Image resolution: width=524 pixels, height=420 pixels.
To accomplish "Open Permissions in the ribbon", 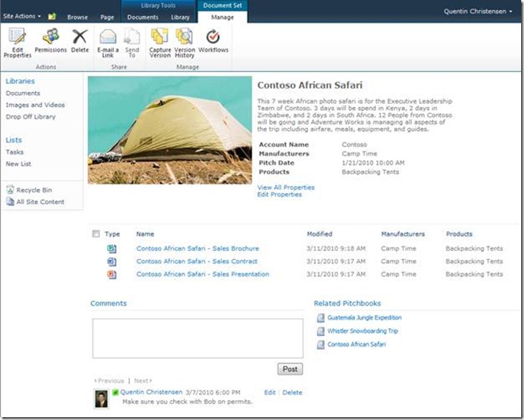I will pyautogui.click(x=51, y=40).
